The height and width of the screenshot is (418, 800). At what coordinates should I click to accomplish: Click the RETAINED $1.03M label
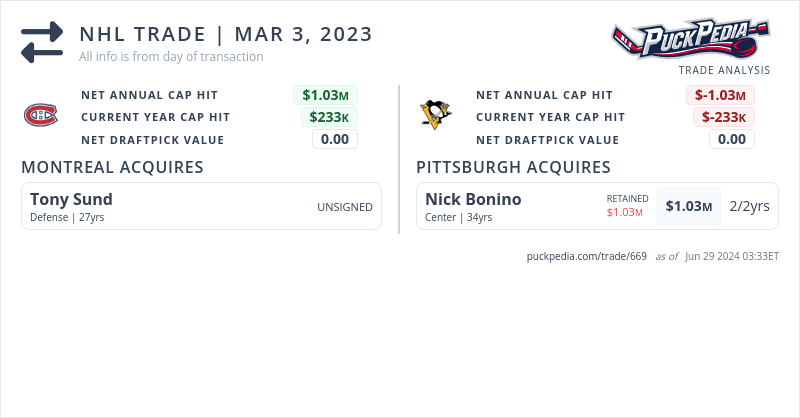tap(627, 206)
